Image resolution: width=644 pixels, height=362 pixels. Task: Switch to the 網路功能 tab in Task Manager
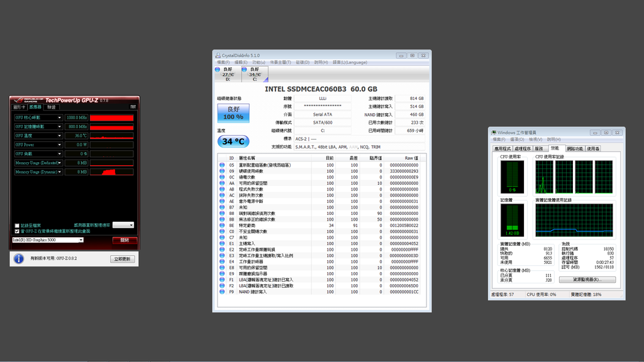point(575,148)
